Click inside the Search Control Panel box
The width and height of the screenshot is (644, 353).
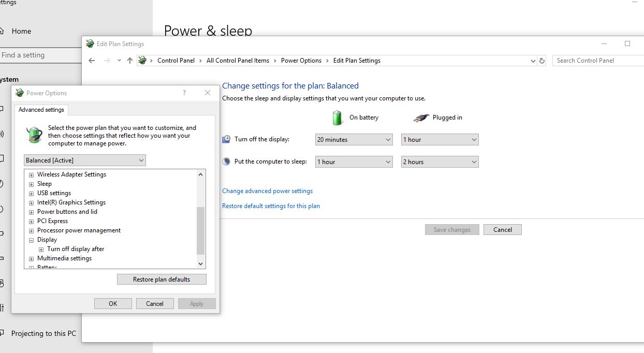point(595,60)
